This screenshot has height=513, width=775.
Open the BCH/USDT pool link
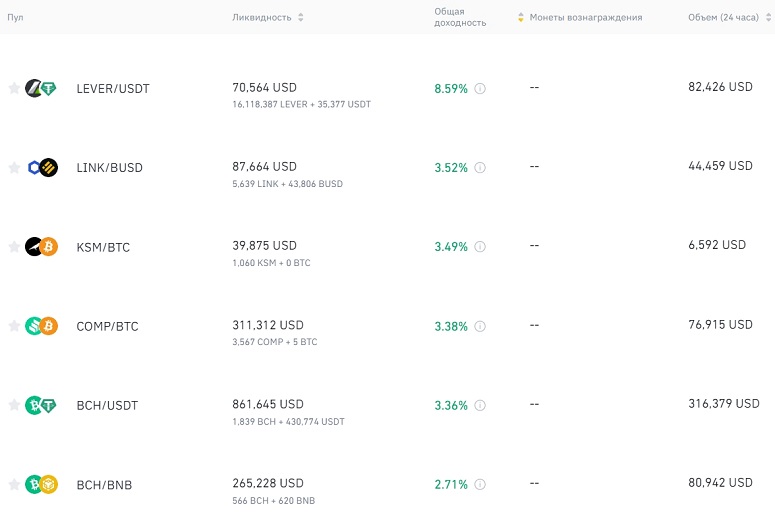coord(107,405)
